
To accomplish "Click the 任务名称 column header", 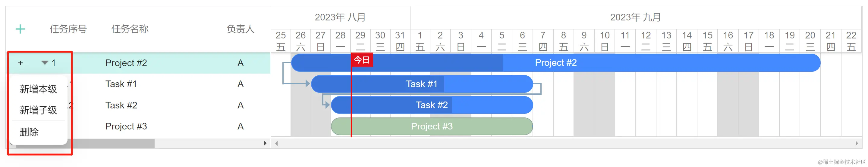I will 130,29.
